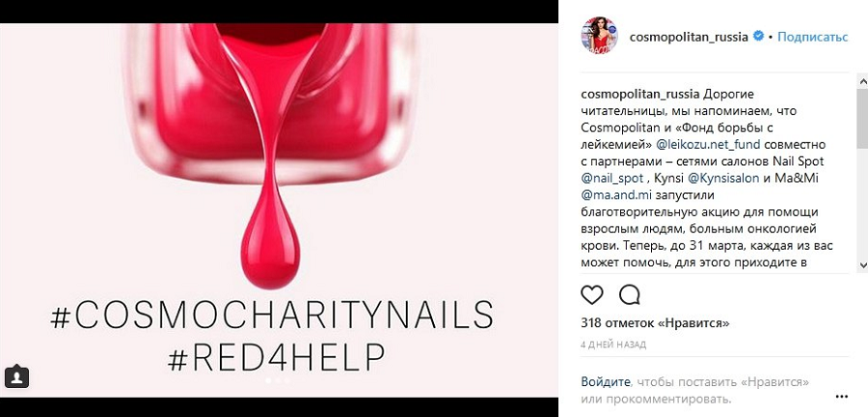Open the @Kynsisalon mention link

pos(723,179)
